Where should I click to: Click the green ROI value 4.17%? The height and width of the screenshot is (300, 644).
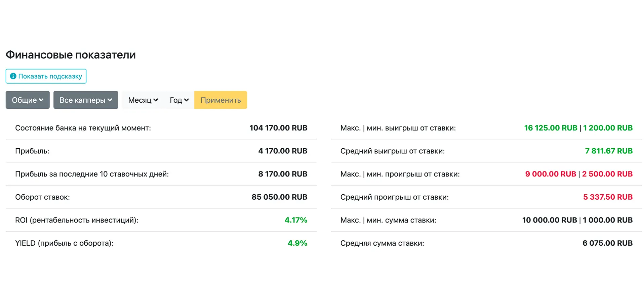click(296, 220)
